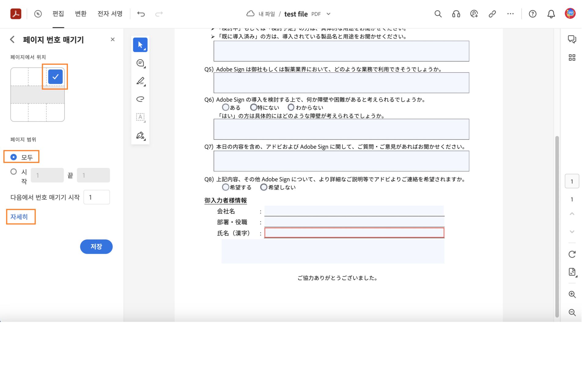Select the highlighter pen tool
This screenshot has height=392, width=587.
tap(140, 81)
